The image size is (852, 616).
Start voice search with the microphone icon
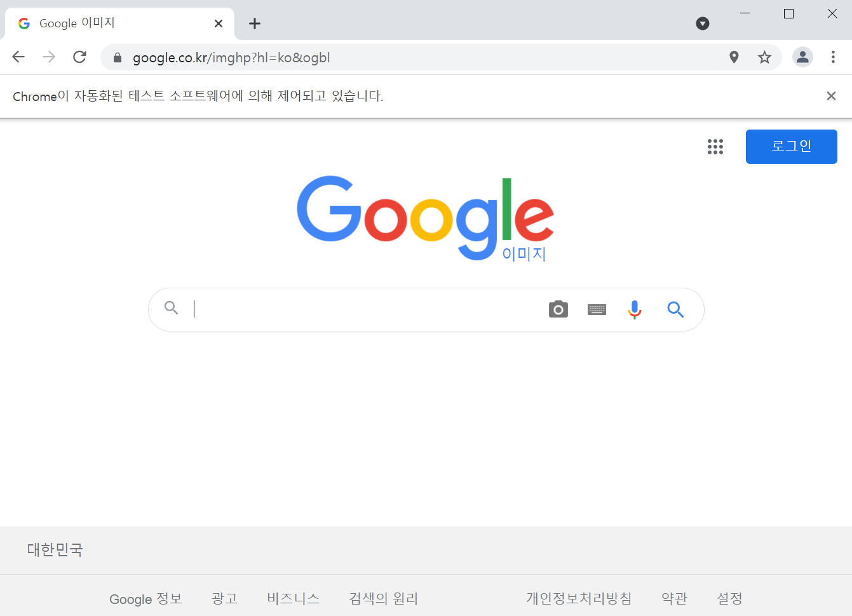click(x=635, y=309)
